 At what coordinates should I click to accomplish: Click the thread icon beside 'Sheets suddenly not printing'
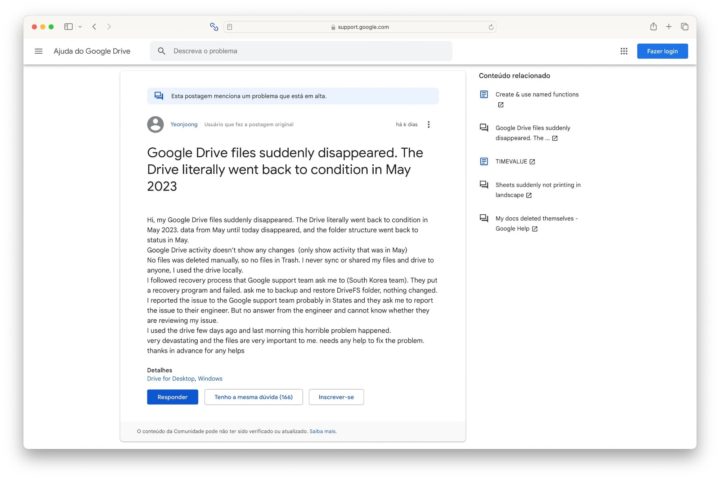tap(484, 184)
